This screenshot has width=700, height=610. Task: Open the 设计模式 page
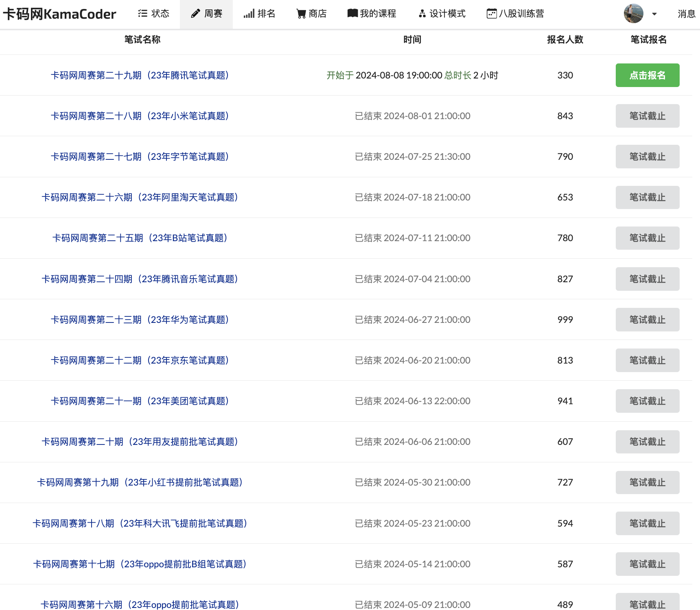tap(442, 13)
